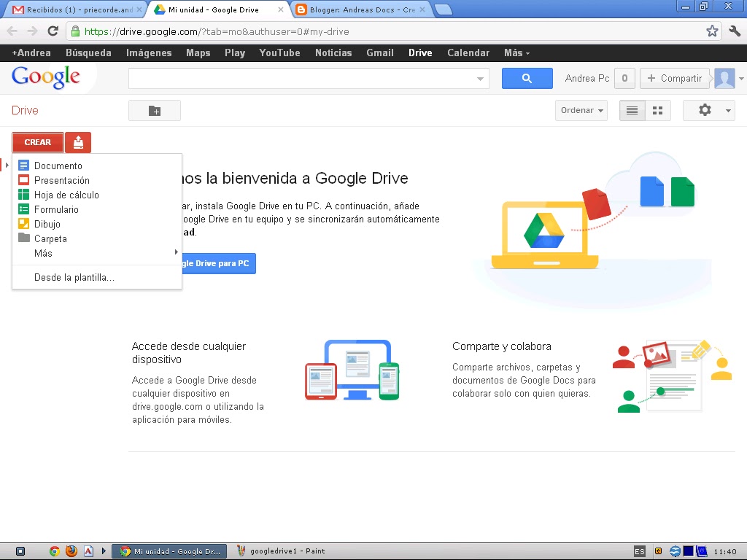Click the notifications count 0 box
This screenshot has height=560, width=747.
[624, 78]
